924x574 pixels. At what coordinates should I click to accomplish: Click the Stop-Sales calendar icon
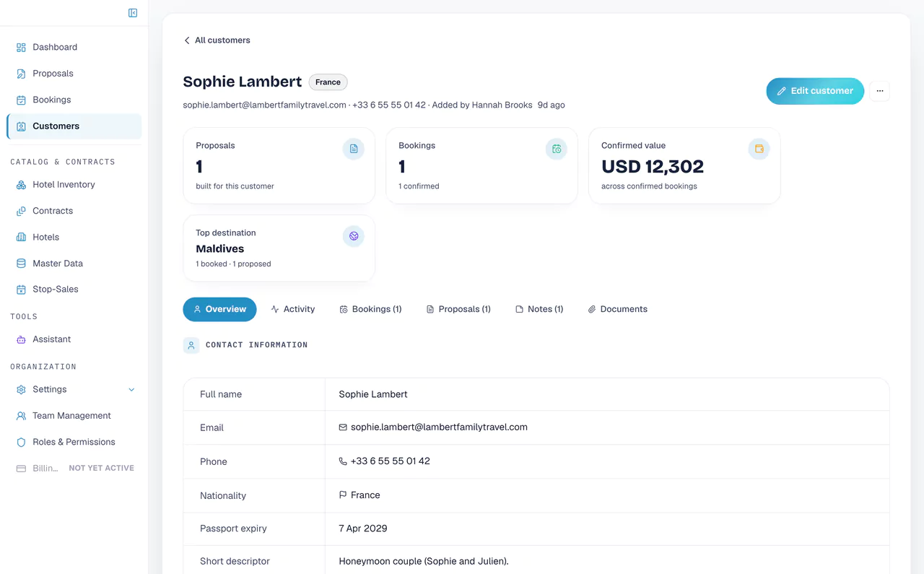(21, 290)
